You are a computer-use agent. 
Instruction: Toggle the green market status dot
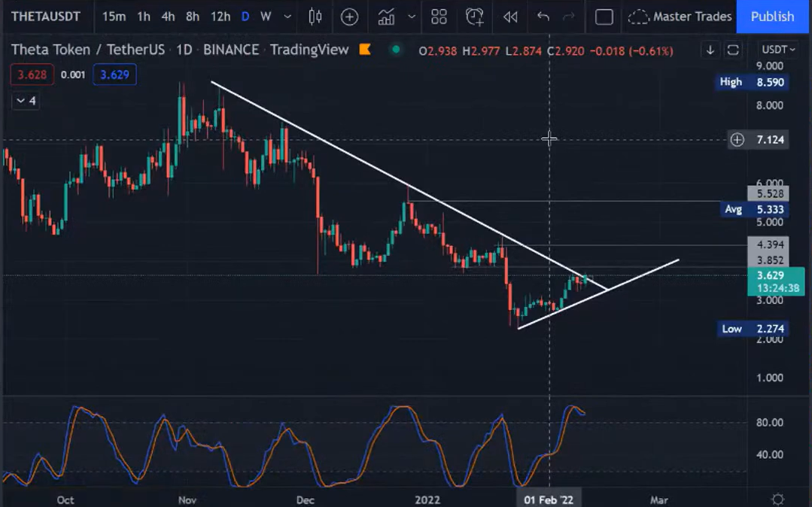tap(396, 50)
